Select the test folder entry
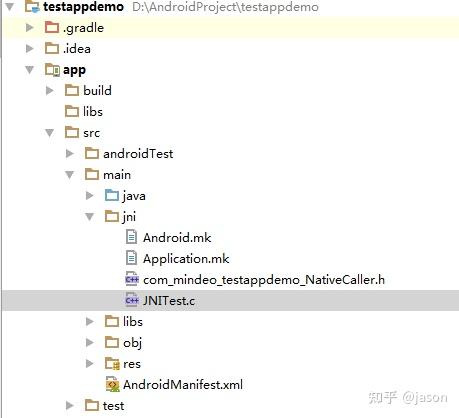This screenshot has width=459, height=418. 113,406
